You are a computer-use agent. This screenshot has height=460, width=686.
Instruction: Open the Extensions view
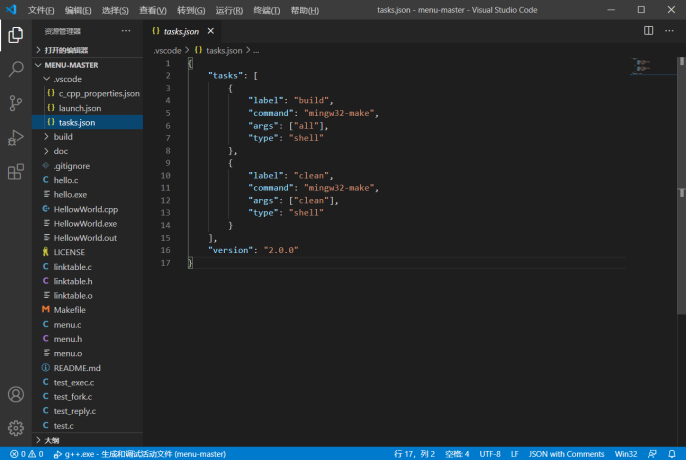pos(16,172)
